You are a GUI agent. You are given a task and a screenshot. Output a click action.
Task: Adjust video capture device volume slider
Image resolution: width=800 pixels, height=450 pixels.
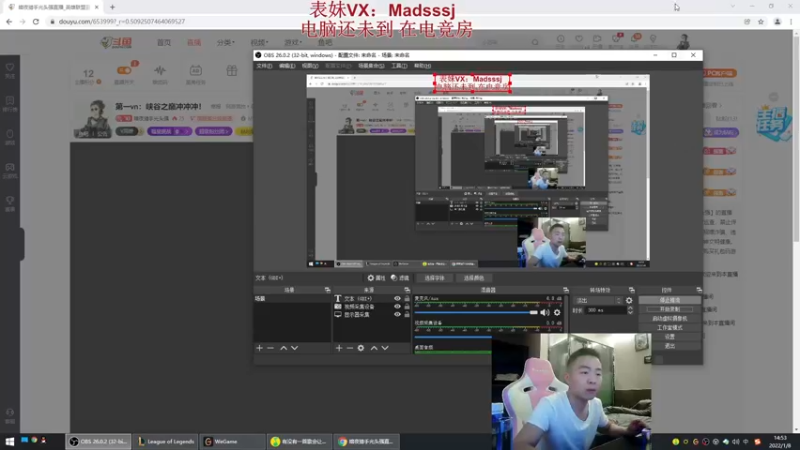(453, 337)
